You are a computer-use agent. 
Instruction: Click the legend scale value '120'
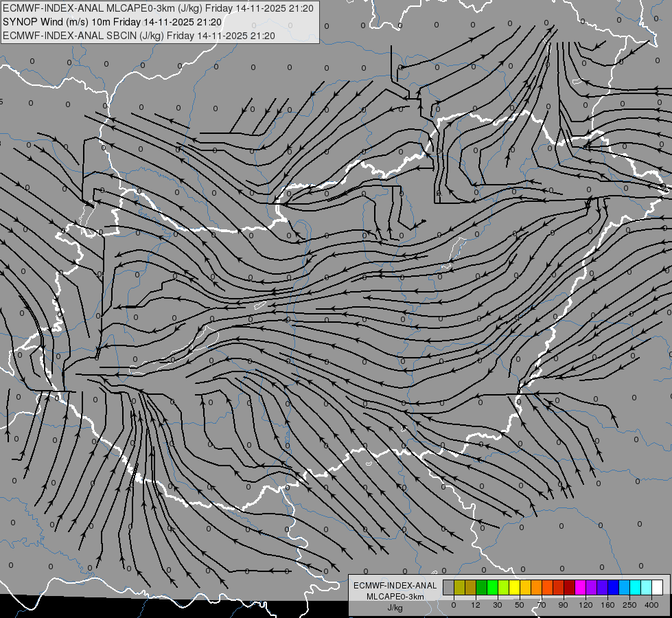point(586,605)
